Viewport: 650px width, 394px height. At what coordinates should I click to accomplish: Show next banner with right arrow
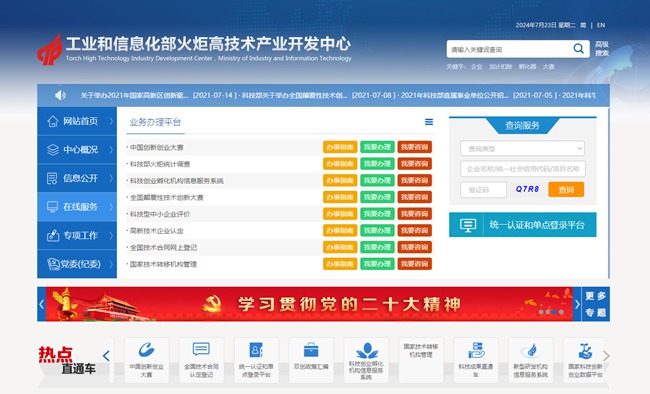click(577, 304)
